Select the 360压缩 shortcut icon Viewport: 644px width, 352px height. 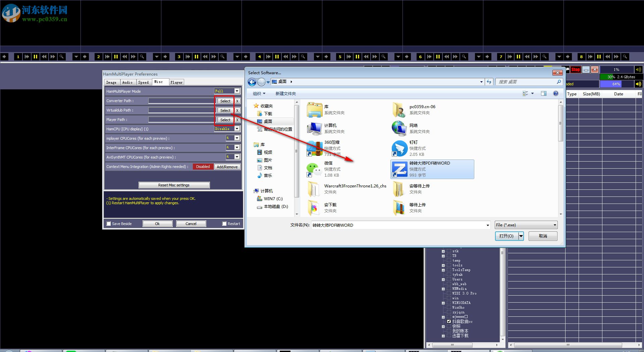[315, 148]
